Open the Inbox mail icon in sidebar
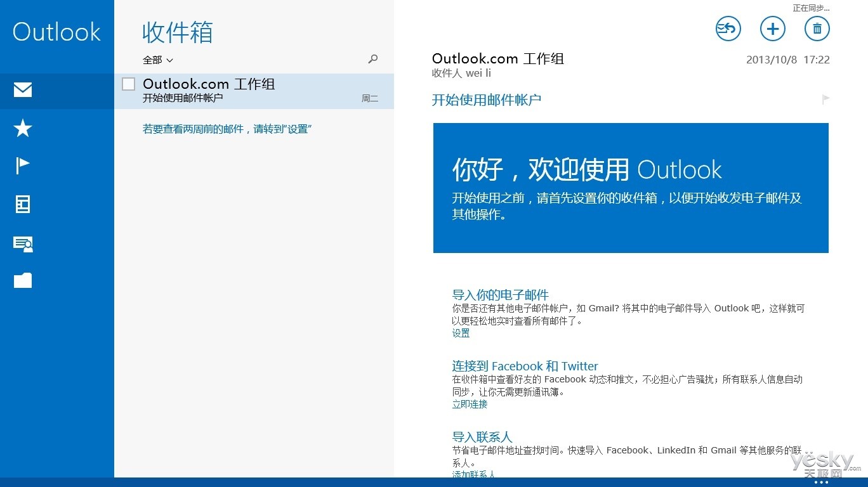 23,90
